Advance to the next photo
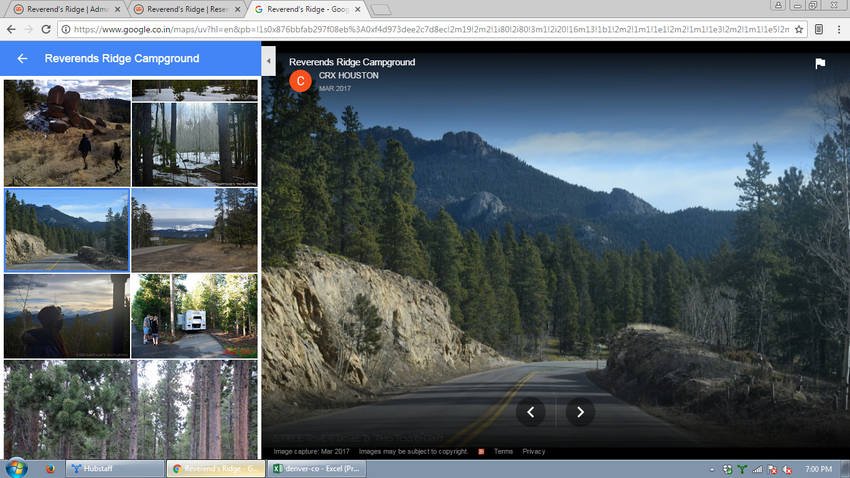Image resolution: width=850 pixels, height=478 pixels. point(580,411)
